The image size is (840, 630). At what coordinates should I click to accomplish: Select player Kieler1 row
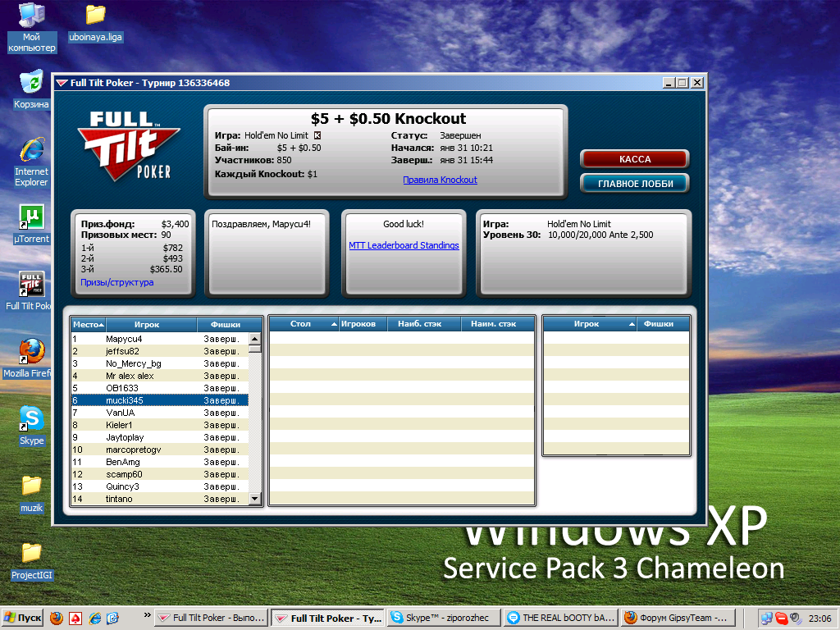160,426
